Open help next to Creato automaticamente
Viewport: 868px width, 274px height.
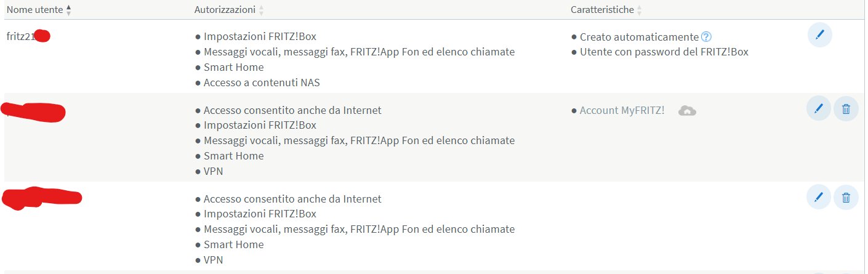click(706, 37)
